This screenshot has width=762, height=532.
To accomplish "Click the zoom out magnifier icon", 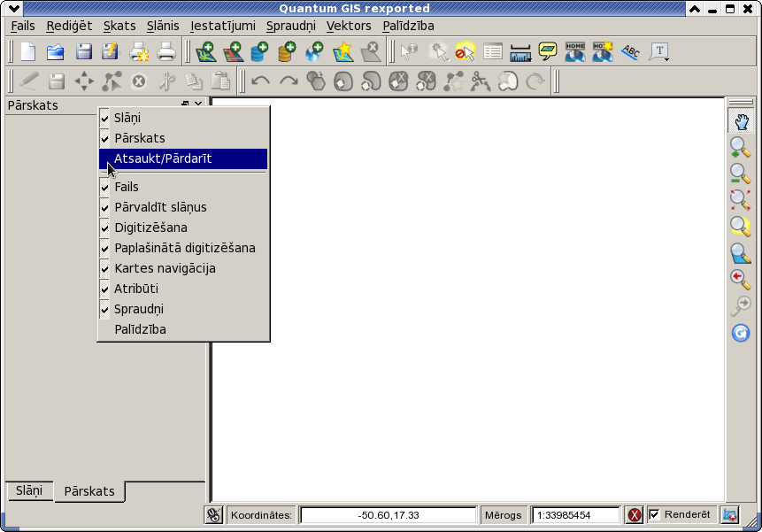I will pyautogui.click(x=740, y=173).
